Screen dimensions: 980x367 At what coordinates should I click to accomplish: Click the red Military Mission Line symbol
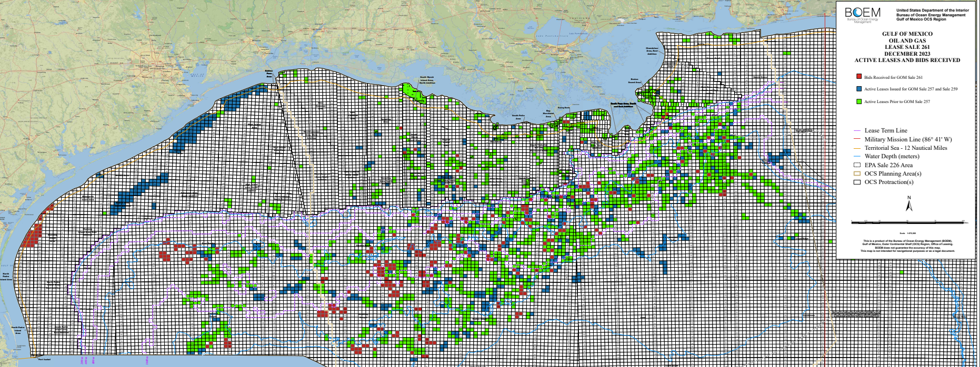[x=857, y=139]
